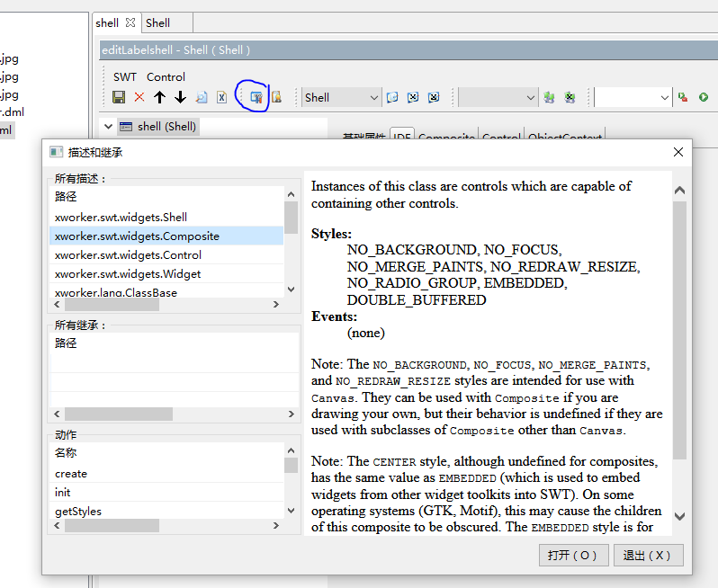Click first icon right of Shell combo
This screenshot has height=588, width=718.
coord(392,97)
